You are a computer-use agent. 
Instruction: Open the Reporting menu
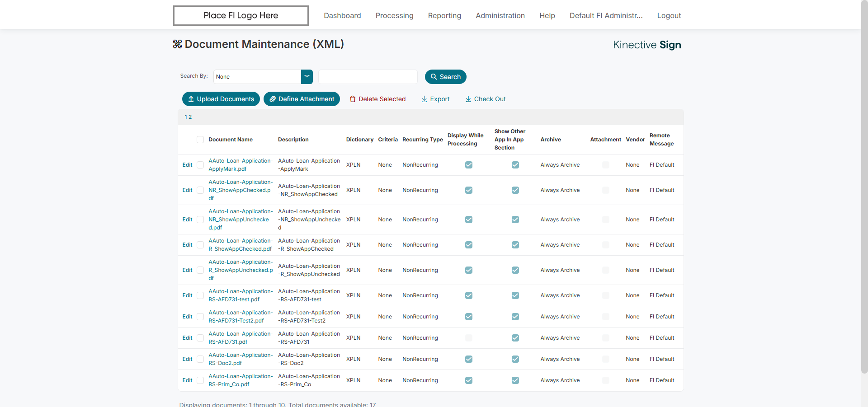[444, 15]
